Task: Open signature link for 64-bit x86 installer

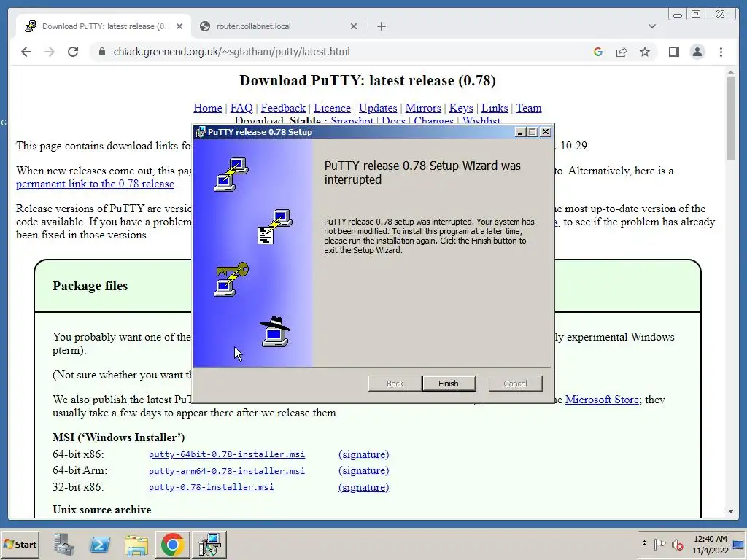Action: tap(363, 454)
